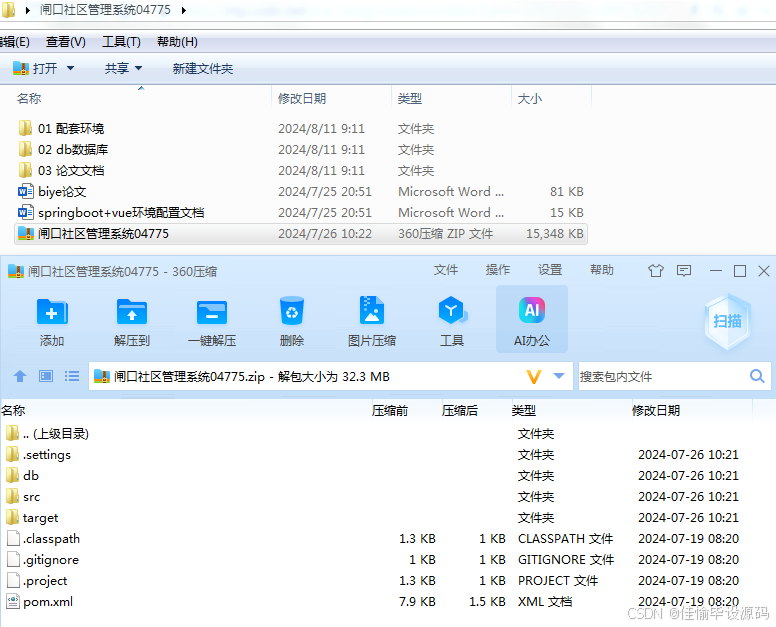Open the 帮助 menu in 360压缩
The height and width of the screenshot is (627, 776).
coord(602,270)
